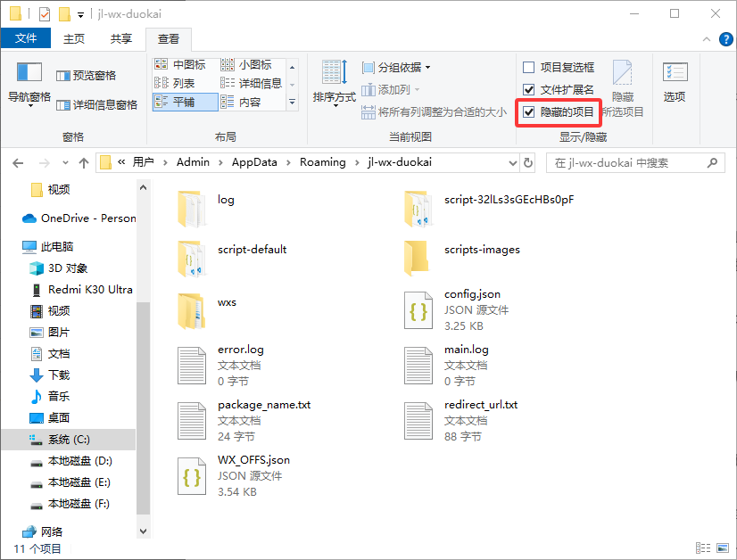Select This PC (此电脑) in sidebar
The width and height of the screenshot is (737, 560).
[x=48, y=247]
